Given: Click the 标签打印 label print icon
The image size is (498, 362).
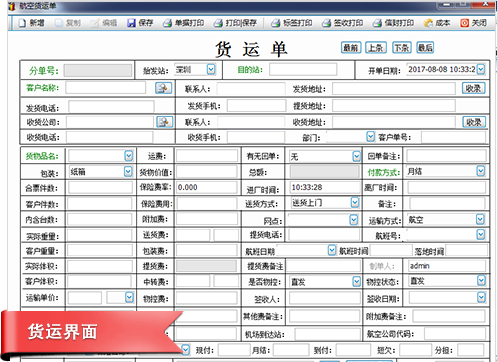Looking at the screenshot, I should click(275, 23).
